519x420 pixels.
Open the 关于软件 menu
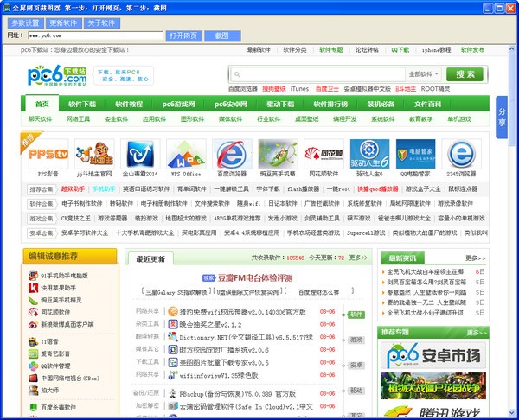tap(101, 23)
